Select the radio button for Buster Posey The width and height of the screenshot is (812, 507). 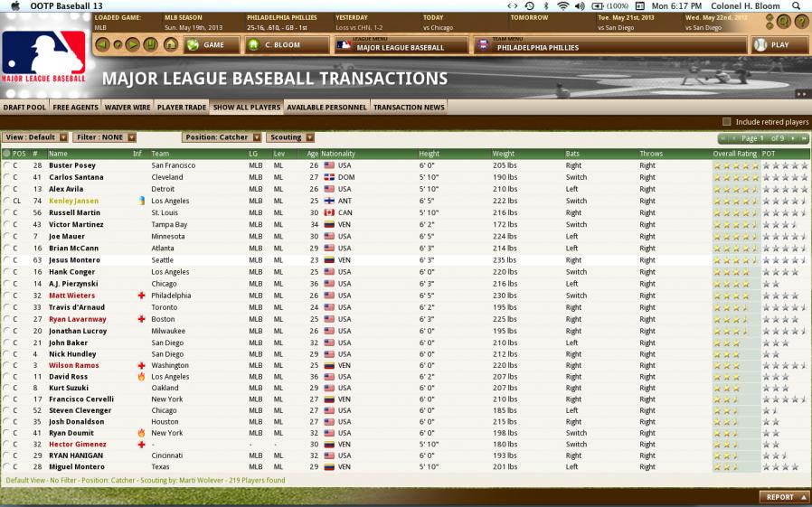(6, 165)
